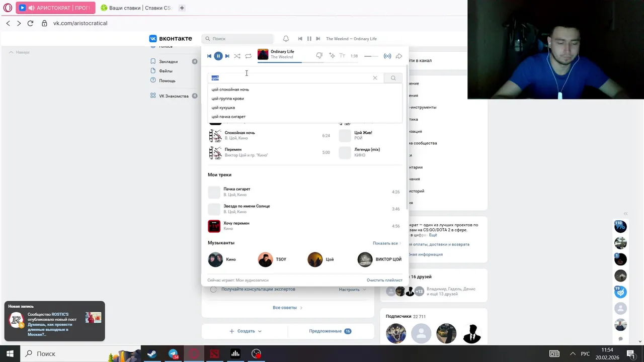The height and width of the screenshot is (362, 644).
Task: Open Windows Start menu
Action: (10, 353)
